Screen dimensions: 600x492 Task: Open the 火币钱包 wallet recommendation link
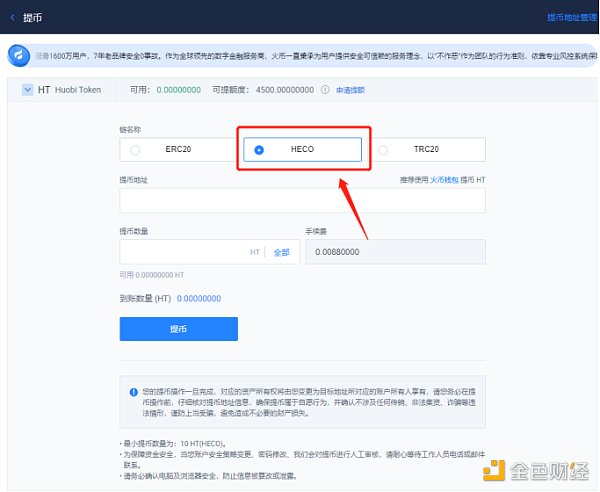point(443,179)
